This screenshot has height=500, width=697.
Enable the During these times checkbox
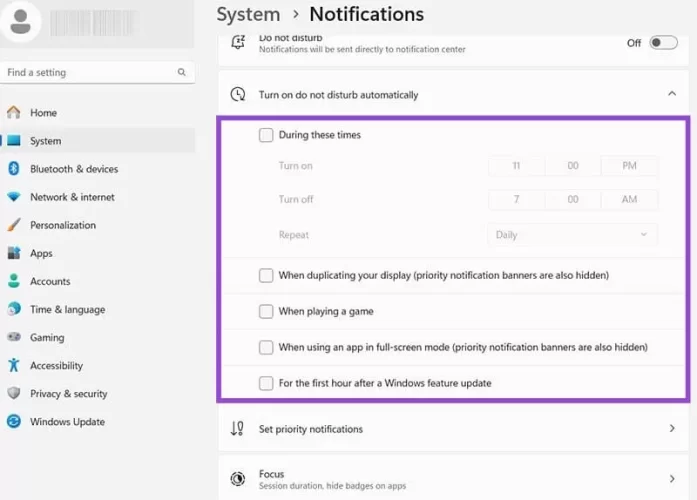point(266,135)
